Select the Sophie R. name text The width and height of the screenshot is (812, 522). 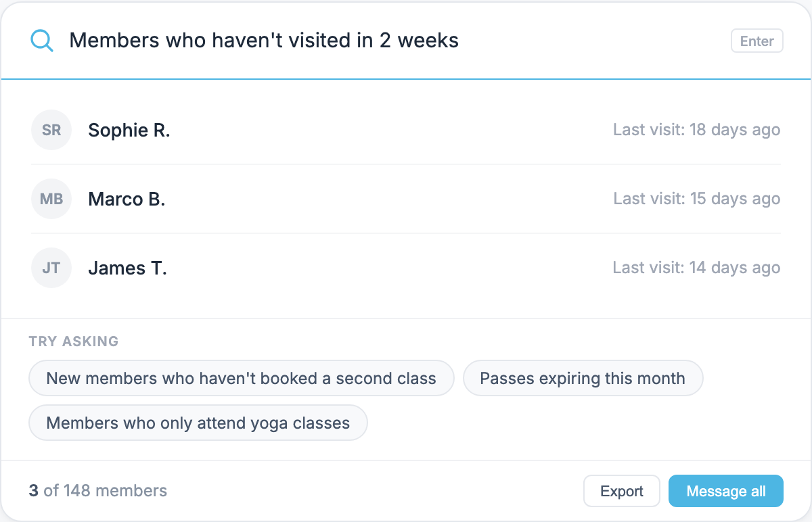click(129, 130)
